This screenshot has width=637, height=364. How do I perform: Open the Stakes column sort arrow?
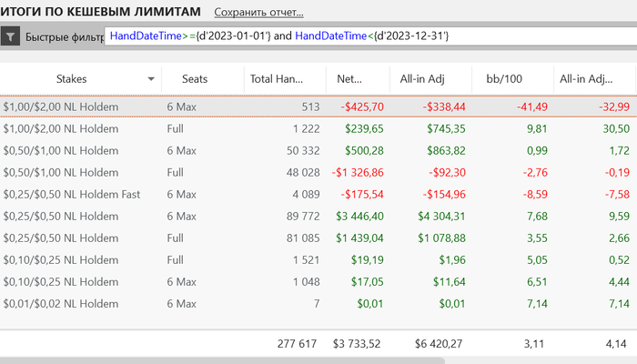point(150,79)
